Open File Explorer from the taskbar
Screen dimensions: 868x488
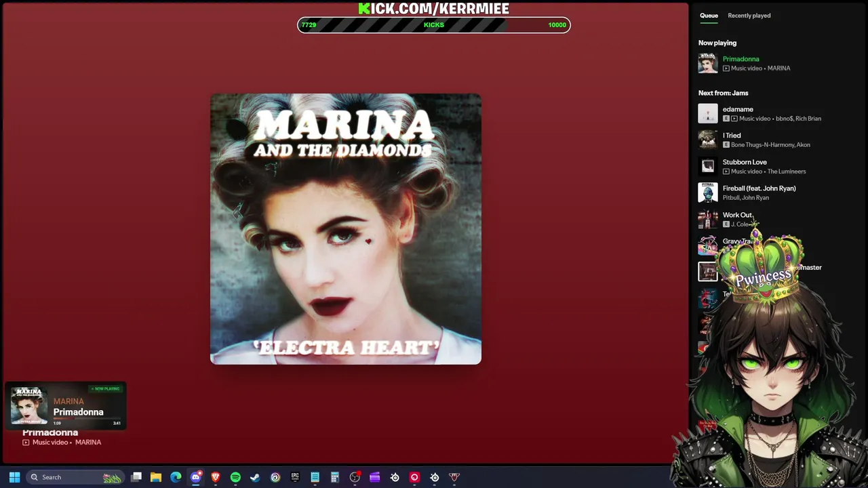156,477
